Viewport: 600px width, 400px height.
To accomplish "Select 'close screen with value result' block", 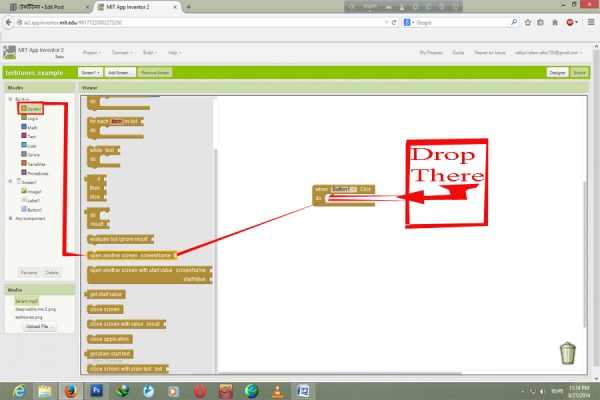I will coord(126,324).
